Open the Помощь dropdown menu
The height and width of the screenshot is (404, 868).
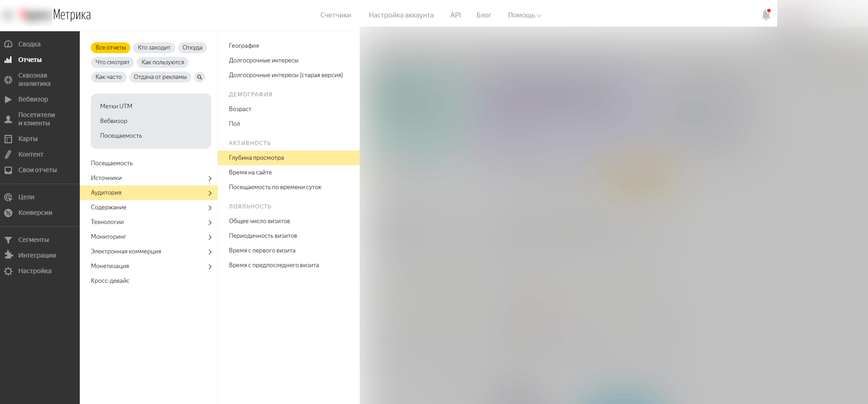[524, 15]
